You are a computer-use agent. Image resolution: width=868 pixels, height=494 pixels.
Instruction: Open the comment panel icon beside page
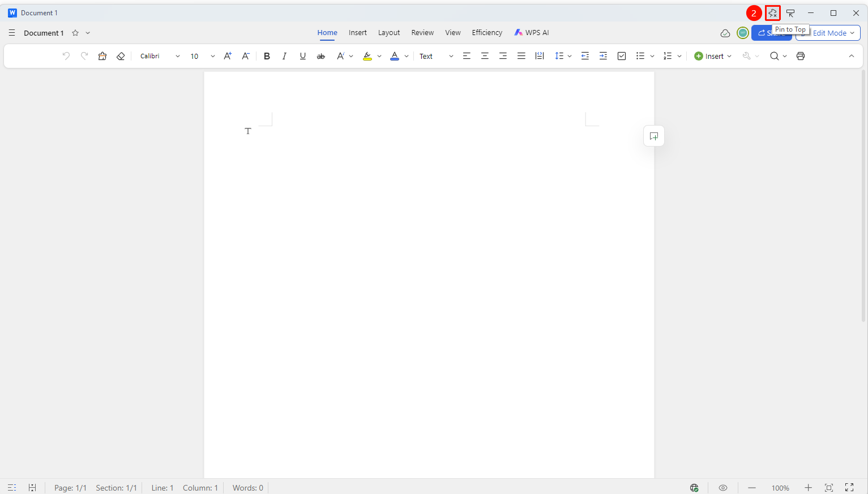point(654,136)
